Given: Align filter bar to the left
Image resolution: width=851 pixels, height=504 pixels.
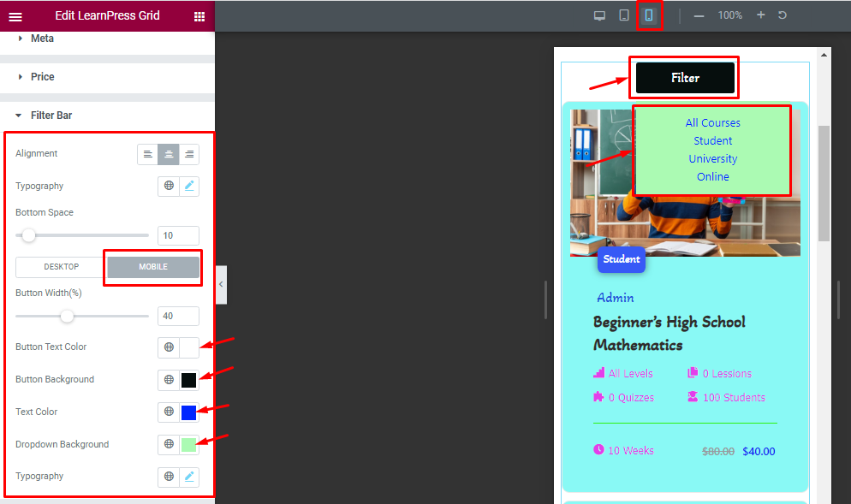Looking at the screenshot, I should (x=147, y=154).
